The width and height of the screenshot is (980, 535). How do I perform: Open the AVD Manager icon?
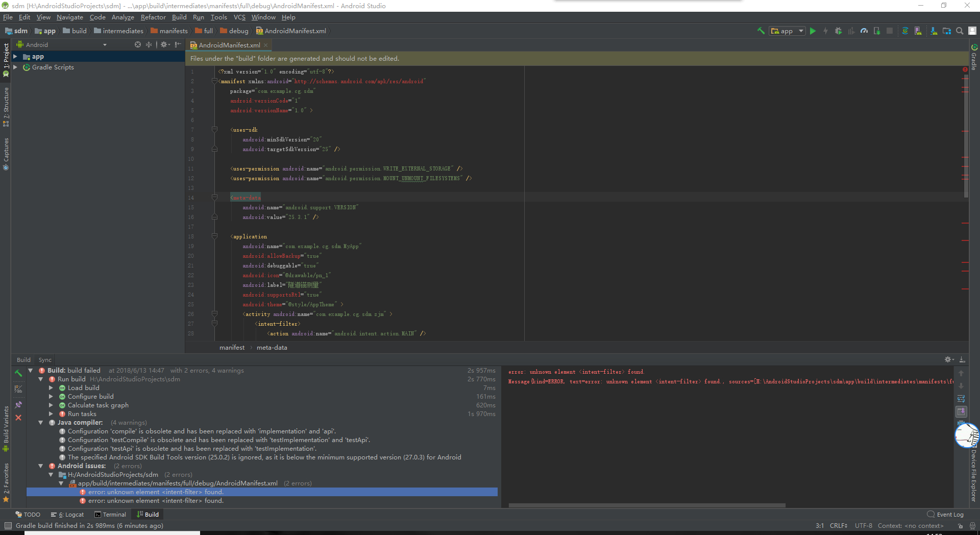[918, 31]
